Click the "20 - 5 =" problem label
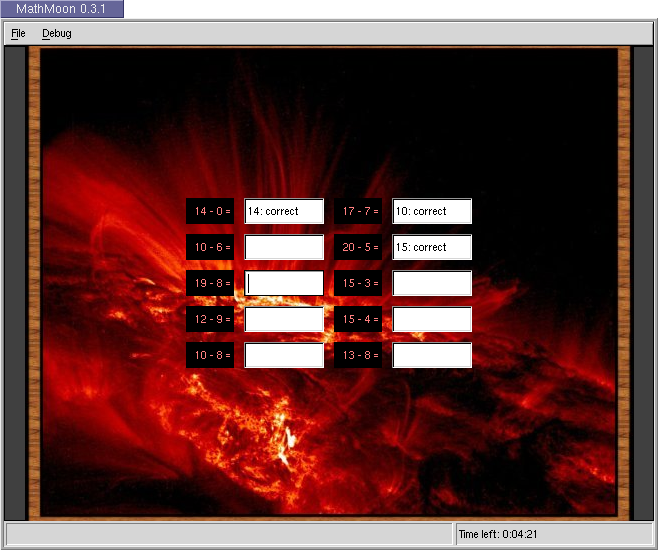The width and height of the screenshot is (658, 550). click(359, 247)
